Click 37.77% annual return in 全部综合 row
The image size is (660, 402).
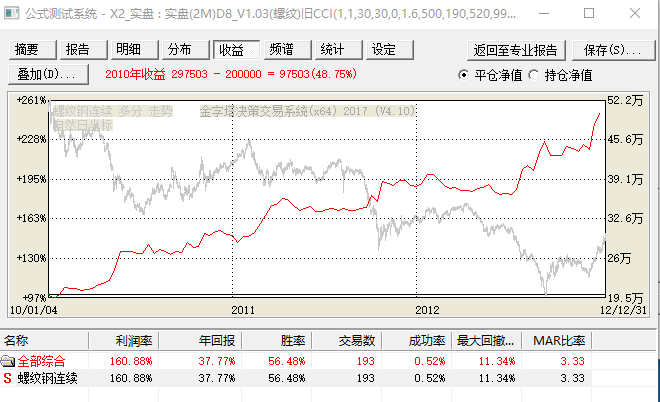tap(217, 361)
